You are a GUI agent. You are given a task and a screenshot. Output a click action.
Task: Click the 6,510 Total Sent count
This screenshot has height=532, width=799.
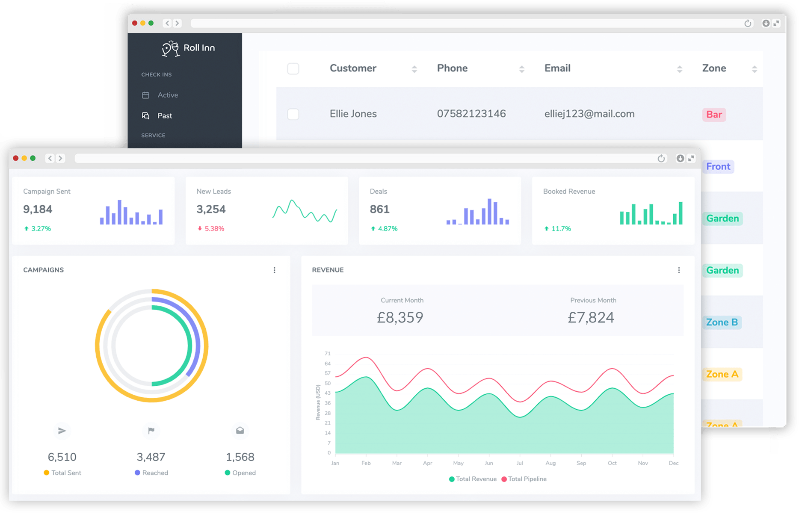point(62,457)
